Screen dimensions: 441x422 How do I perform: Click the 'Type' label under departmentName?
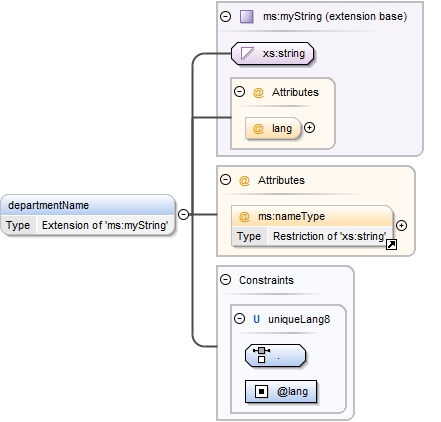18,225
